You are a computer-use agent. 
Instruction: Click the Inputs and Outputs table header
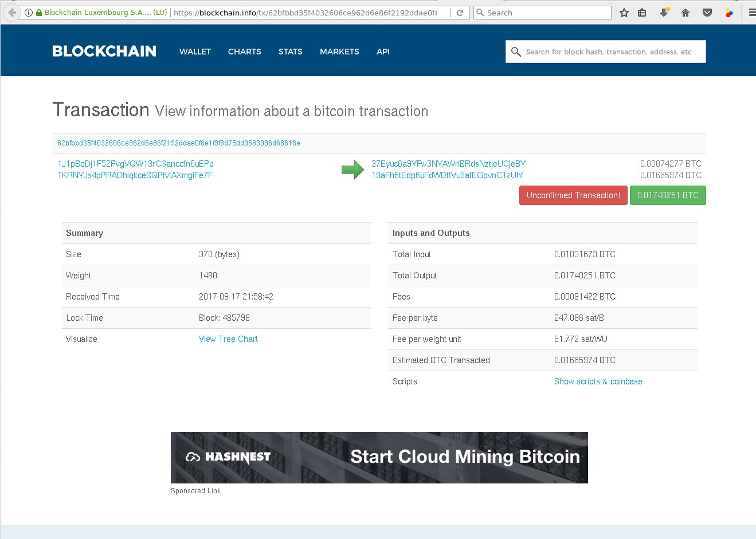[x=543, y=233]
